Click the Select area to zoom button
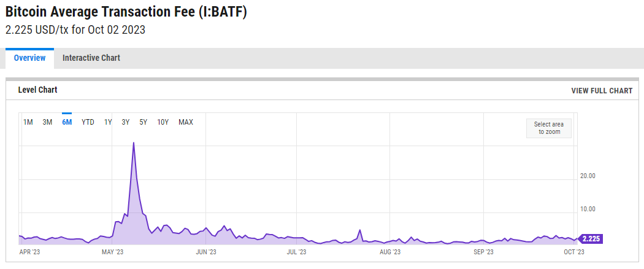 coord(549,128)
